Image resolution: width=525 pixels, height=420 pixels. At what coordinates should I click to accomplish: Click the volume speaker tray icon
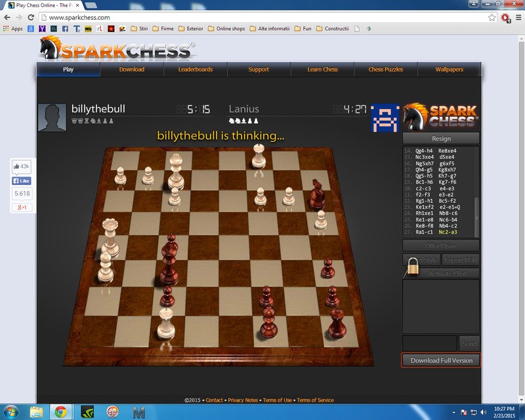(x=483, y=412)
